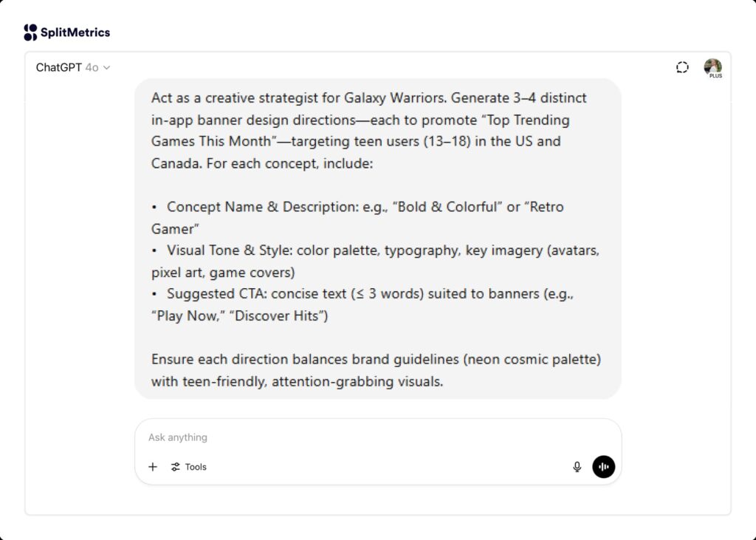Click the temporary chat dashed-circle icon

click(681, 66)
